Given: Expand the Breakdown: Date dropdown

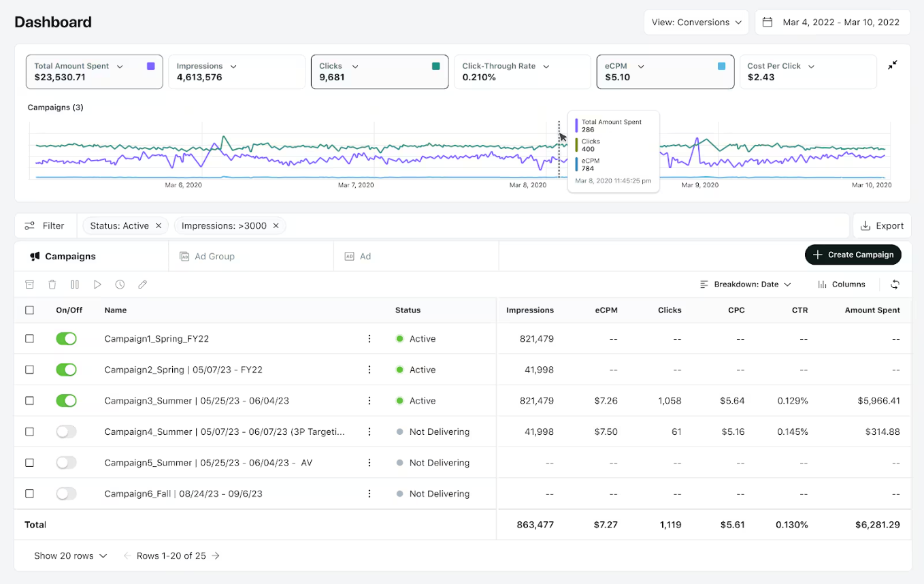Looking at the screenshot, I should [x=746, y=285].
